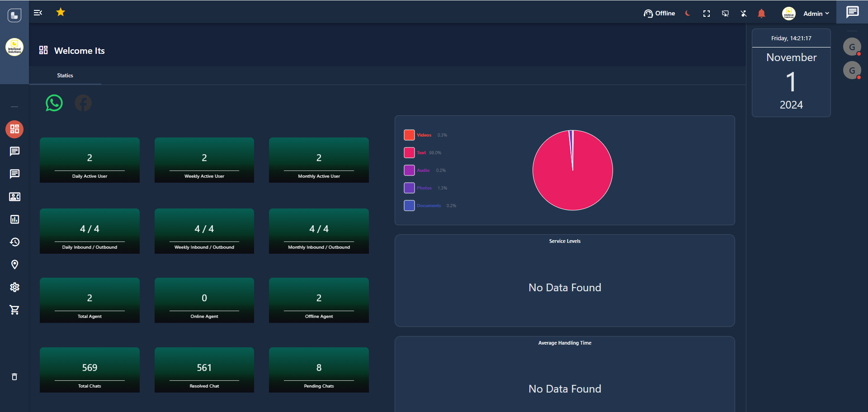Viewport: 868px width, 412px height.
Task: Open the reports chart icon in sidebar
Action: [14, 219]
